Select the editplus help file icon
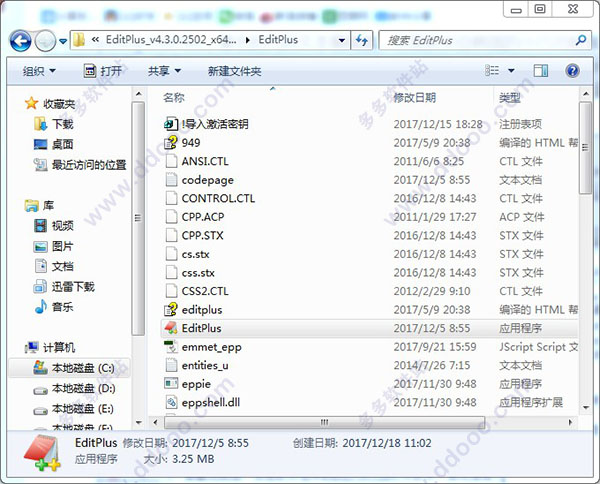Screen dimensions: 600x484 click(x=171, y=310)
